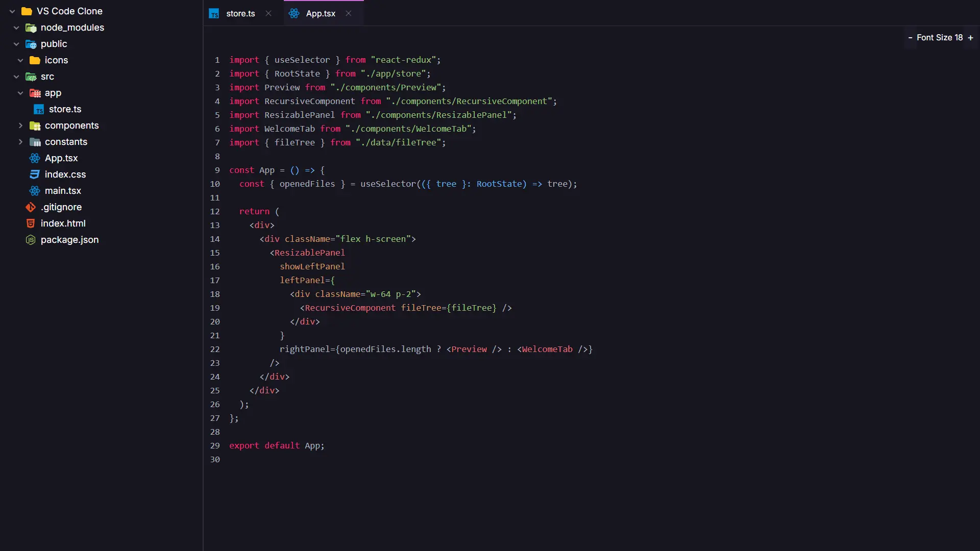This screenshot has height=551, width=980.
Task: Collapse the public folder chevron
Action: 16,44
